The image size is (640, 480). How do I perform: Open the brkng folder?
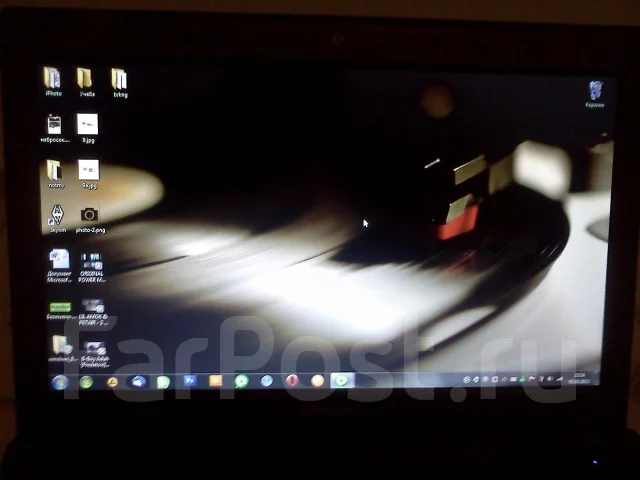coord(120,83)
